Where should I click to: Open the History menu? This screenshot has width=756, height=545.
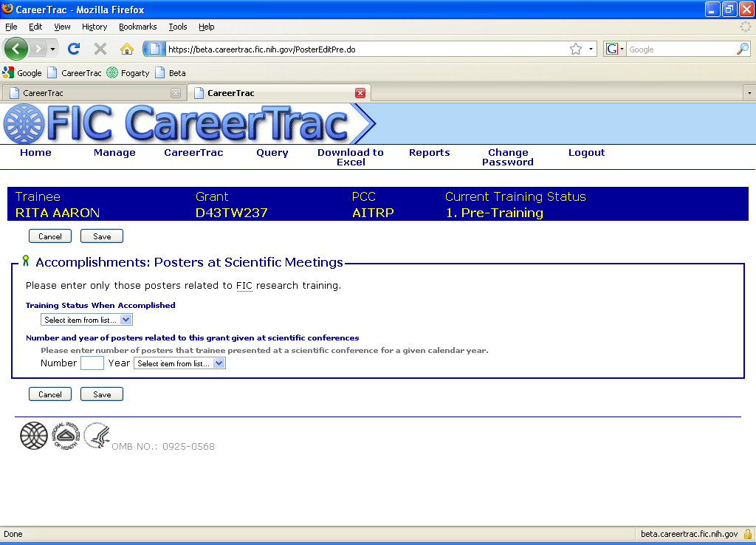tap(94, 27)
